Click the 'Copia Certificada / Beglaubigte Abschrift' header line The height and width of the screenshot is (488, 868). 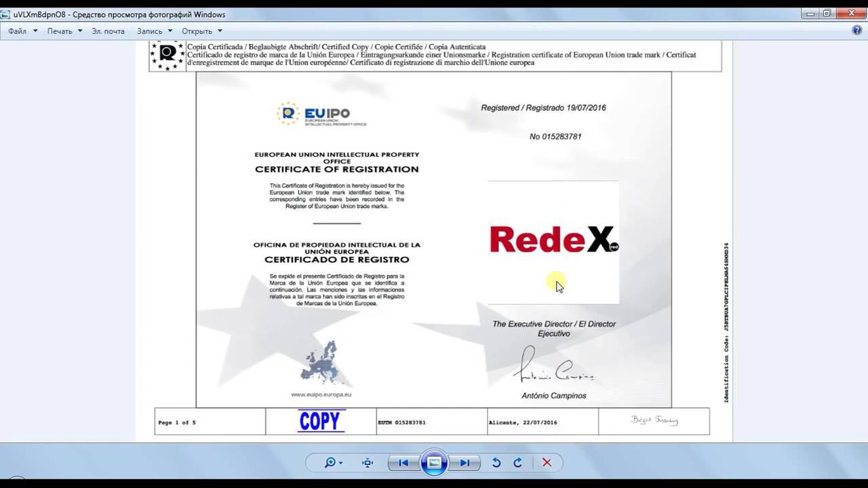pos(336,47)
